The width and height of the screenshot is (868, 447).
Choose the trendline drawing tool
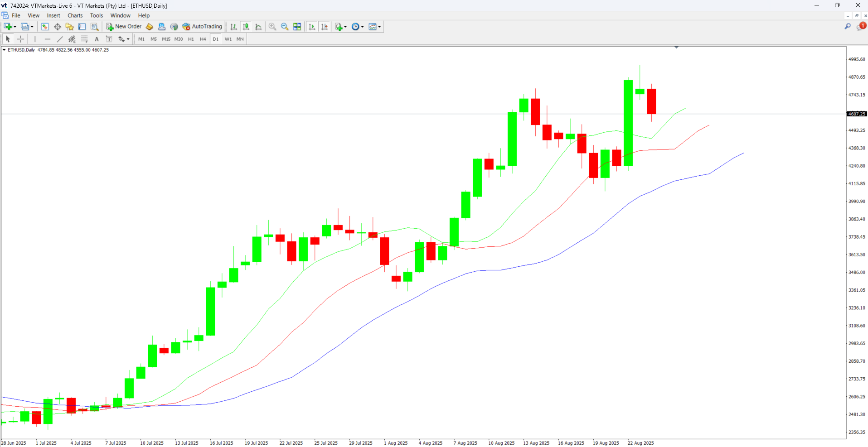[x=59, y=39]
